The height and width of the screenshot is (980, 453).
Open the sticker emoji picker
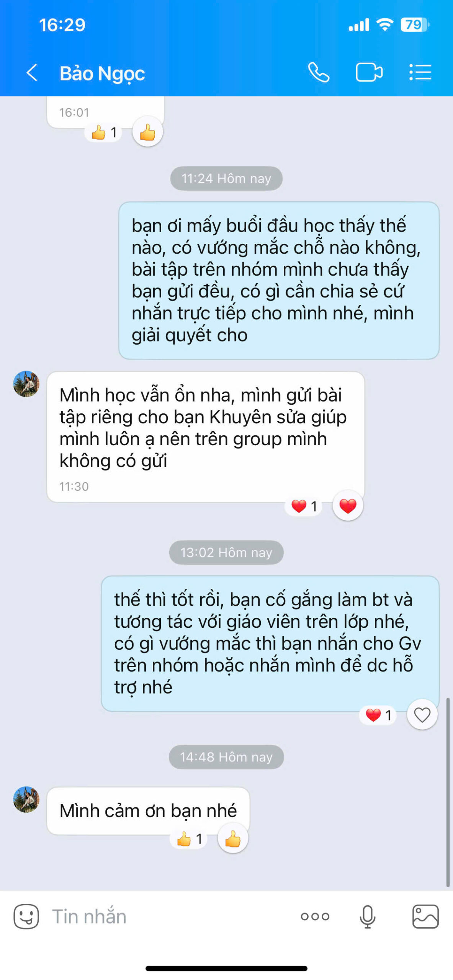26,916
